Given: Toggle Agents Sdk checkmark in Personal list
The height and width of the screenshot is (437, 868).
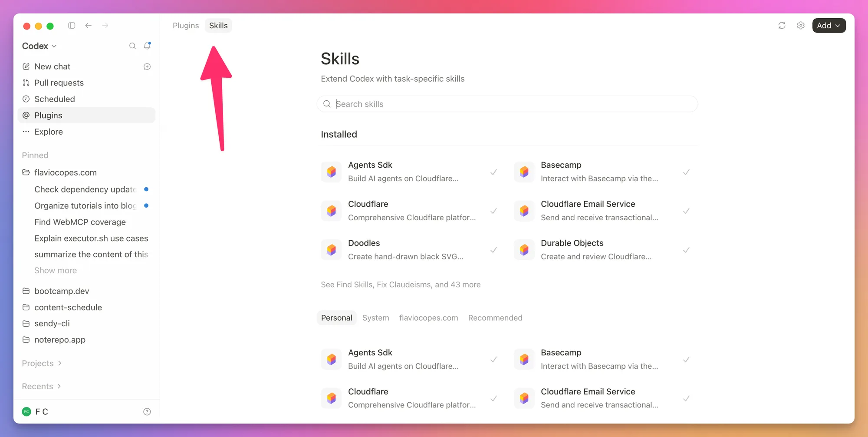Looking at the screenshot, I should coord(494,360).
